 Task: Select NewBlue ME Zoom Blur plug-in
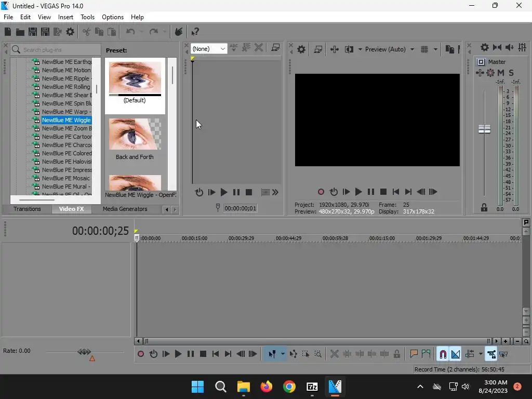tap(67, 128)
